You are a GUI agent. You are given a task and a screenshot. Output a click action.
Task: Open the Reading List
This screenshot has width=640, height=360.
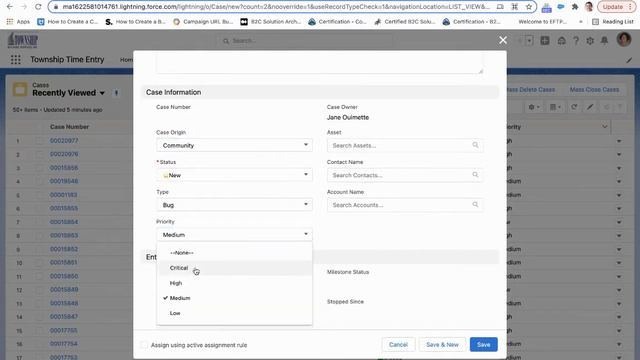click(612, 22)
